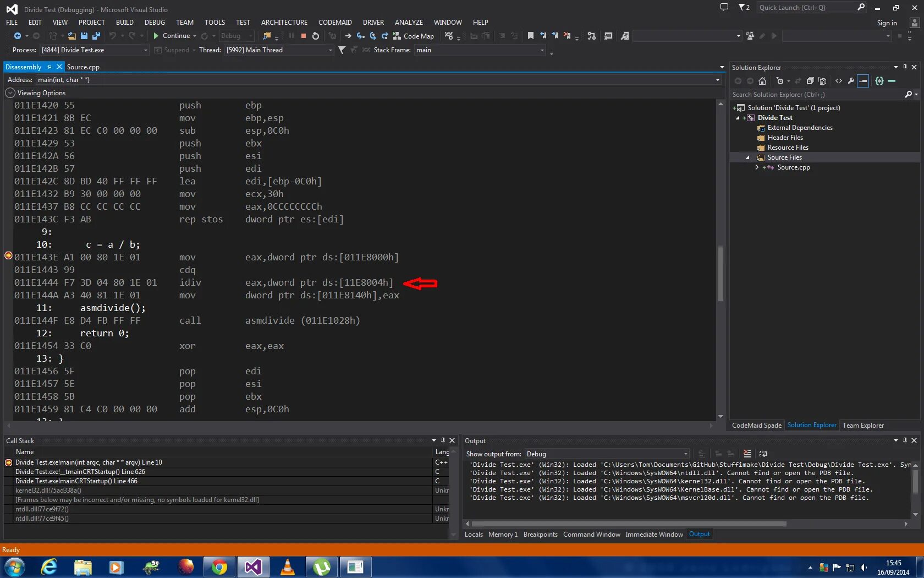Click the Show Next Statement arrow icon
924x578 pixels.
click(x=348, y=36)
